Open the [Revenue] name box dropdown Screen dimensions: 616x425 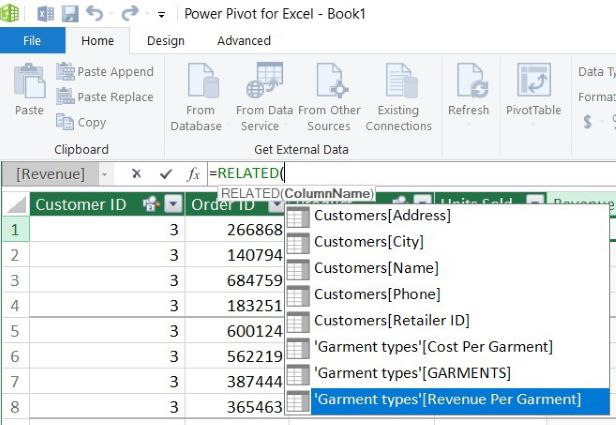104,174
